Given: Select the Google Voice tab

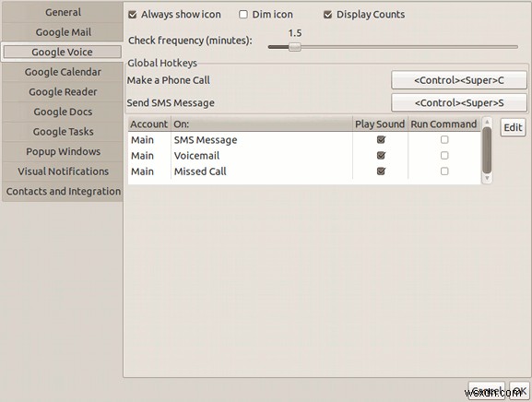Looking at the screenshot, I should (62, 52).
